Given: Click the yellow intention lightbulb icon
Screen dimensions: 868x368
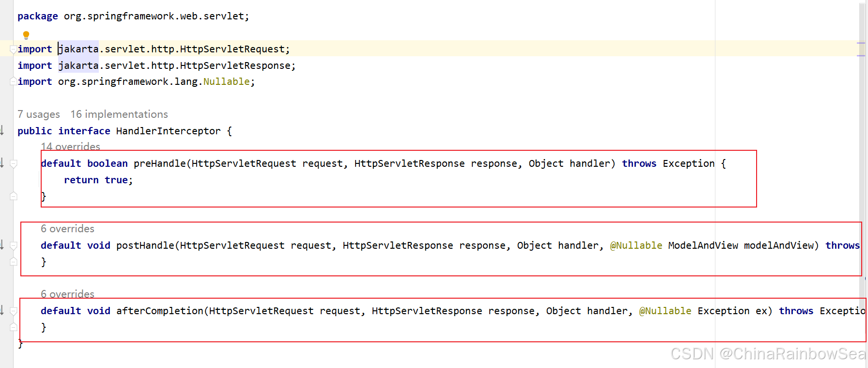Looking at the screenshot, I should [x=26, y=35].
